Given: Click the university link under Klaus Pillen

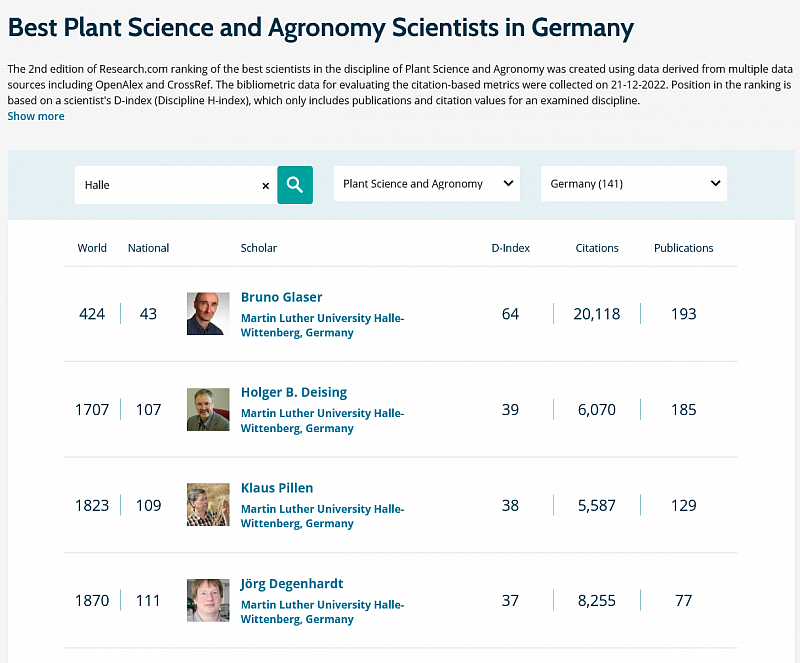Looking at the screenshot, I should click(x=322, y=516).
